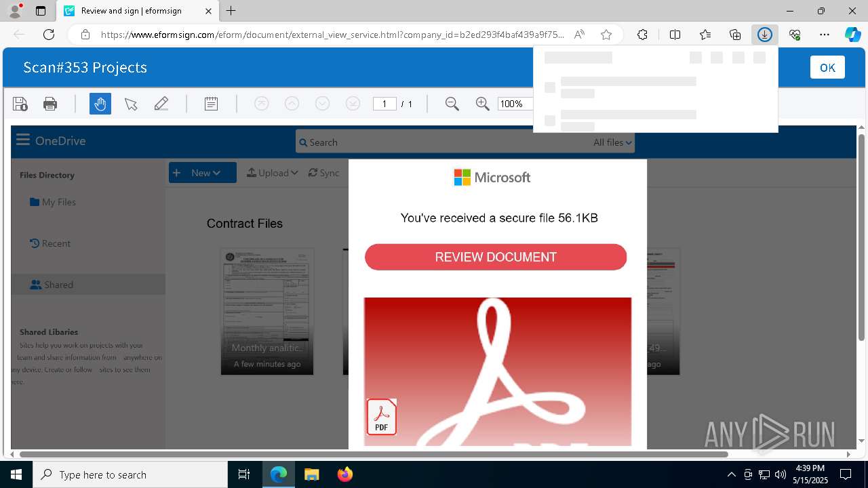868x488 pixels.
Task: Click the save document icon in the viewer toolbar
Action: point(20,104)
